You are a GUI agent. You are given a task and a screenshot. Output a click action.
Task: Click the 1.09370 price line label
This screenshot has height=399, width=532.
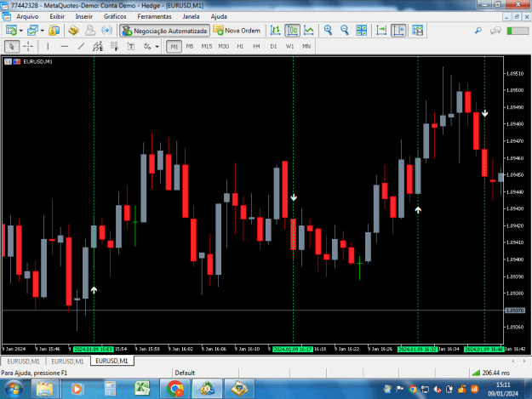tap(515, 311)
